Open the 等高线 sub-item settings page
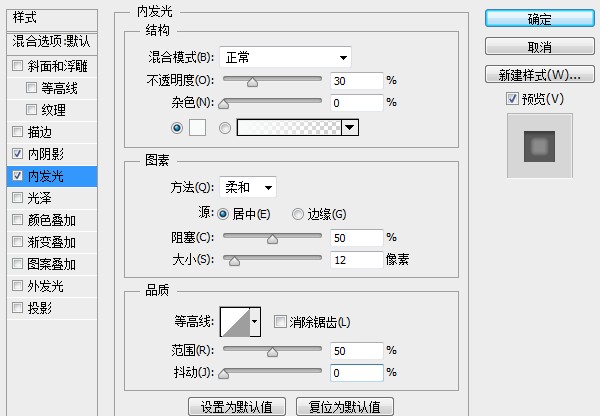This screenshot has height=416, width=600. (60, 88)
